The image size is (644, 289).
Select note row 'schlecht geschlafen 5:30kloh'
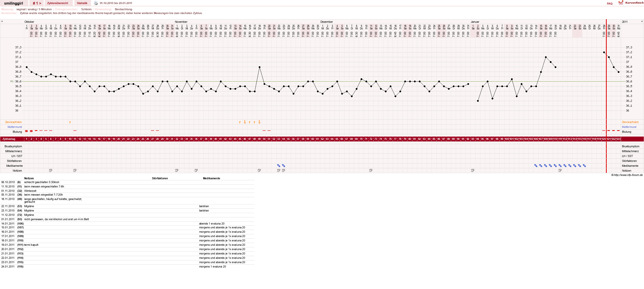[42, 182]
